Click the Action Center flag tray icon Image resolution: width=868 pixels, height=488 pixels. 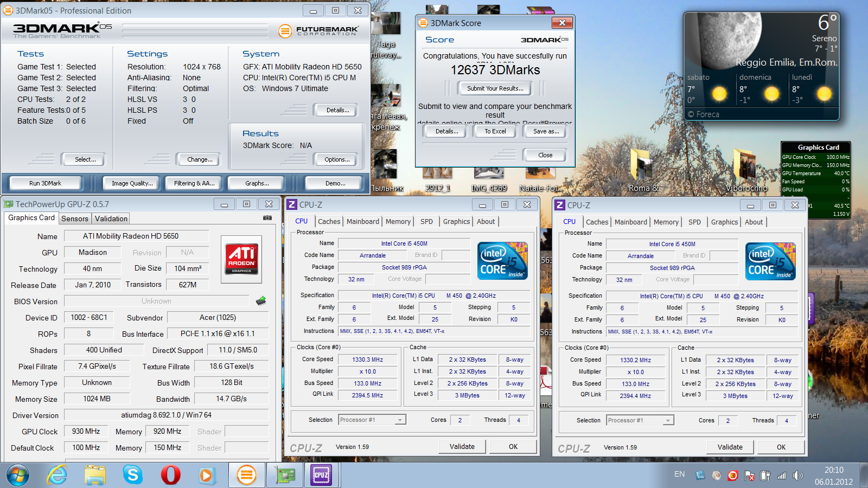point(749,476)
